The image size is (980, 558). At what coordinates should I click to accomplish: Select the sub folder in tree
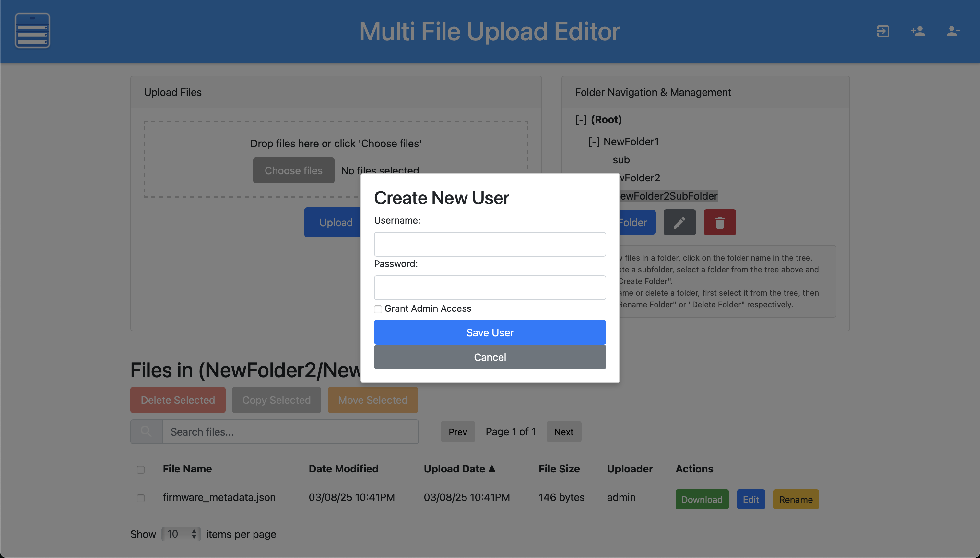click(621, 160)
